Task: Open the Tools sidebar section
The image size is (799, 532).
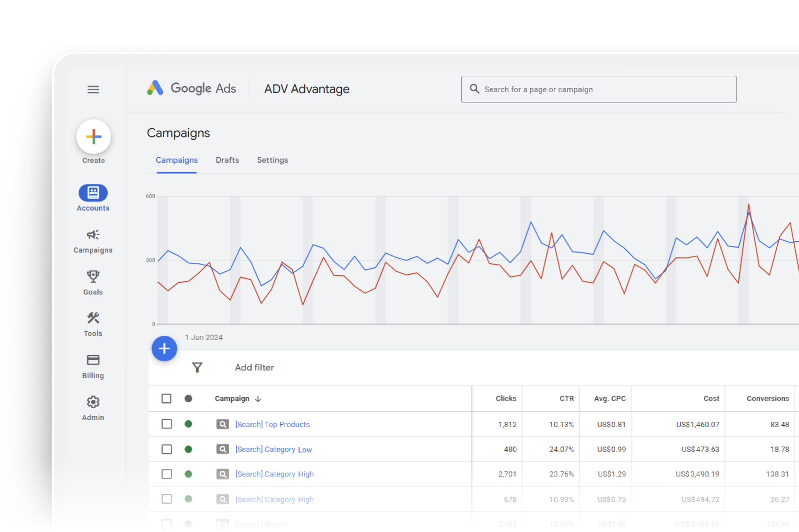Action: [93, 318]
